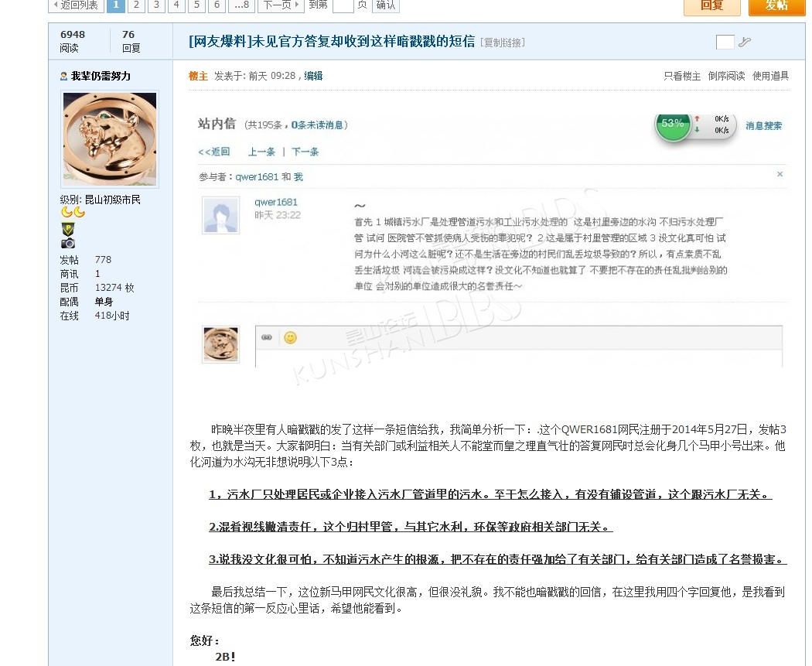This screenshot has height=666, width=812.
Task: Go to page 3 of the thread
Action: [156, 5]
